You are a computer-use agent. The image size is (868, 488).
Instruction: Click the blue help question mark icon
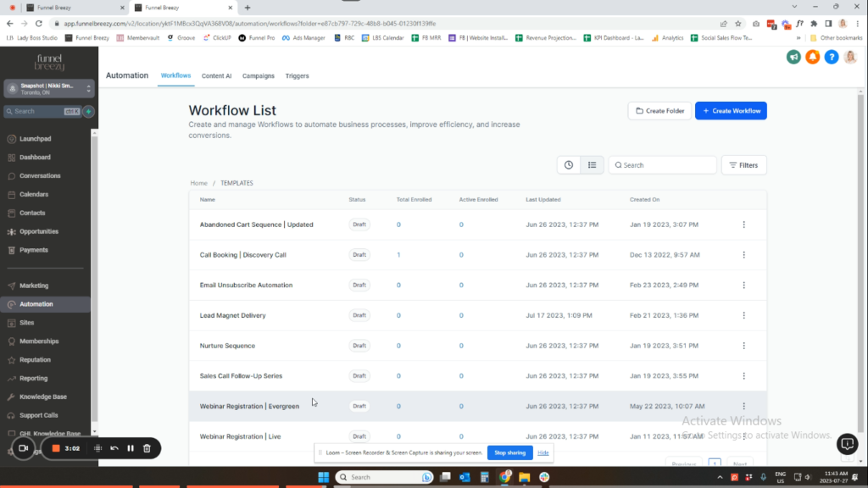[x=832, y=57]
